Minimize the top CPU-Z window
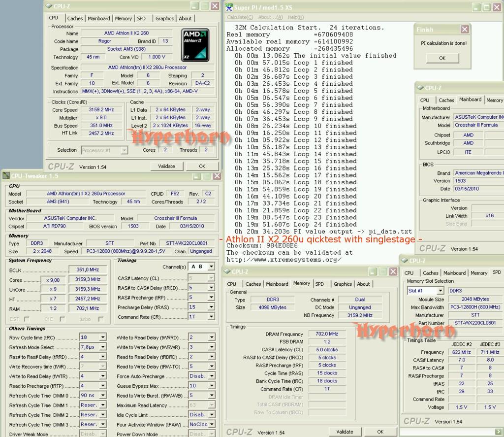This screenshot has height=437, width=504. [194, 6]
